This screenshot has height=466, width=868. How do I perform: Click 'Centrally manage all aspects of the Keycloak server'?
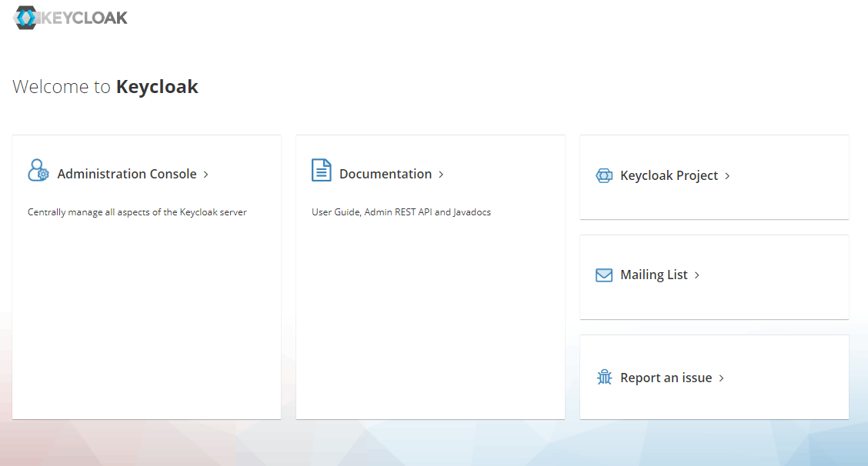pos(137,212)
